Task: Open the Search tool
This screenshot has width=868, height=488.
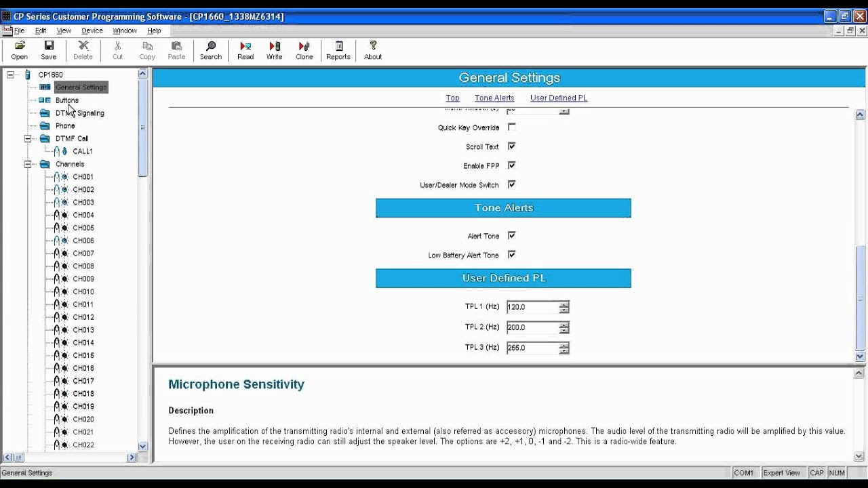Action: pyautogui.click(x=211, y=46)
